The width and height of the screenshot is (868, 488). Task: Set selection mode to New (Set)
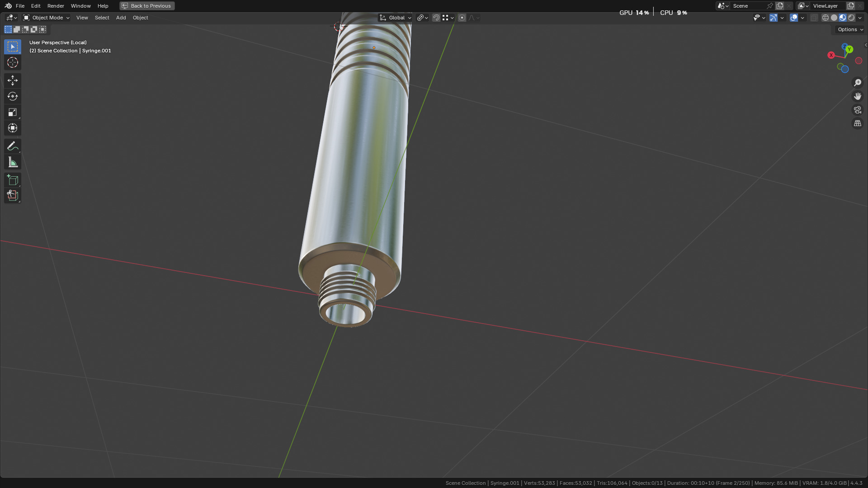[x=8, y=29]
